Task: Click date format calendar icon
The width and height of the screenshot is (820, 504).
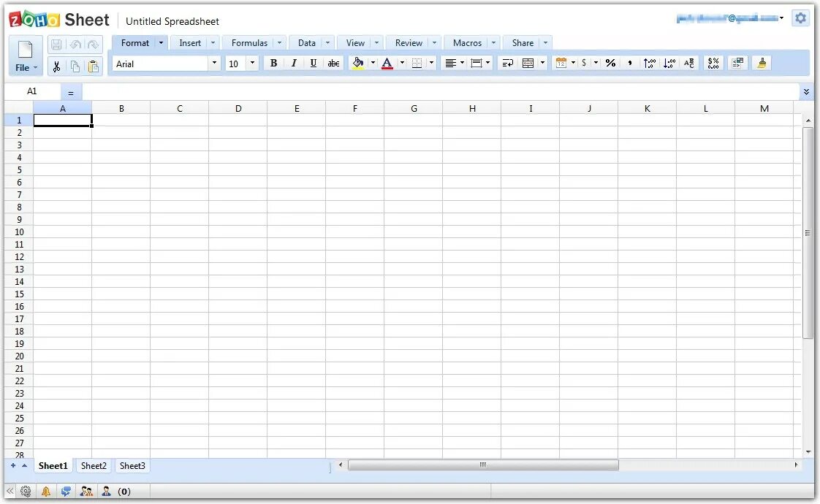Action: coord(561,63)
